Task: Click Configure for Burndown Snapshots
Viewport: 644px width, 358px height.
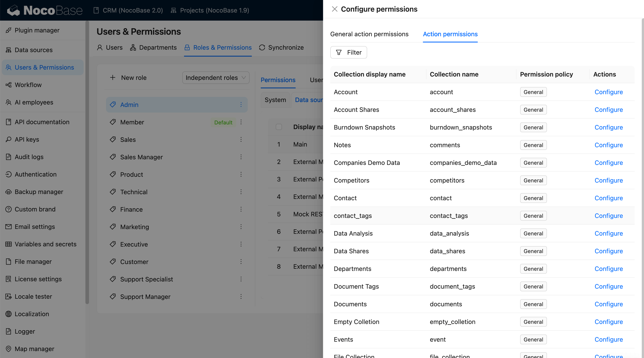Action: pyautogui.click(x=608, y=127)
